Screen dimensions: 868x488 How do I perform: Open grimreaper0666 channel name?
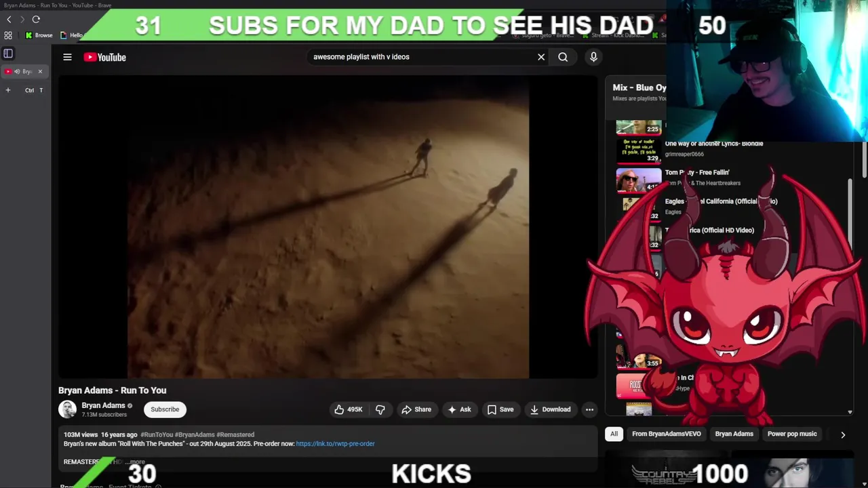(684, 155)
